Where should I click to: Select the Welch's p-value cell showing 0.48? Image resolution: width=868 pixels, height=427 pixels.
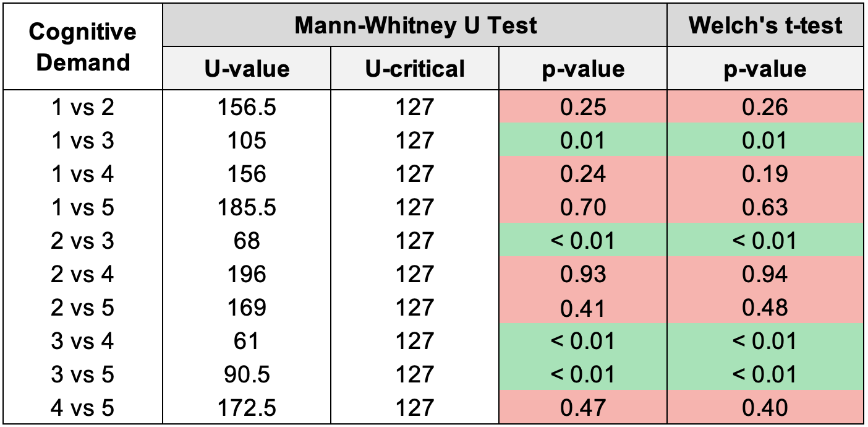click(x=765, y=308)
